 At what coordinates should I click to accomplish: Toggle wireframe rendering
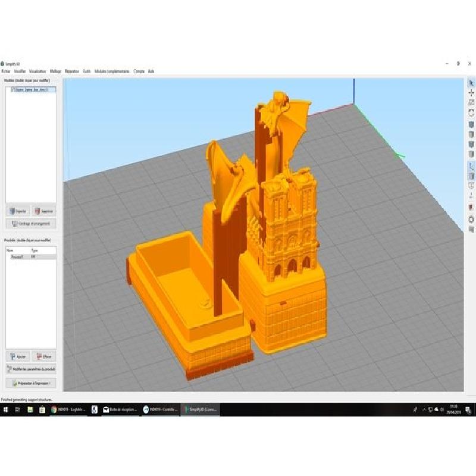click(x=471, y=186)
